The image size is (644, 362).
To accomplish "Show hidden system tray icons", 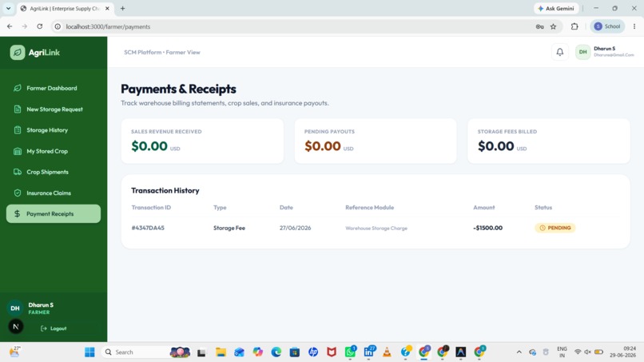I will point(519,352).
